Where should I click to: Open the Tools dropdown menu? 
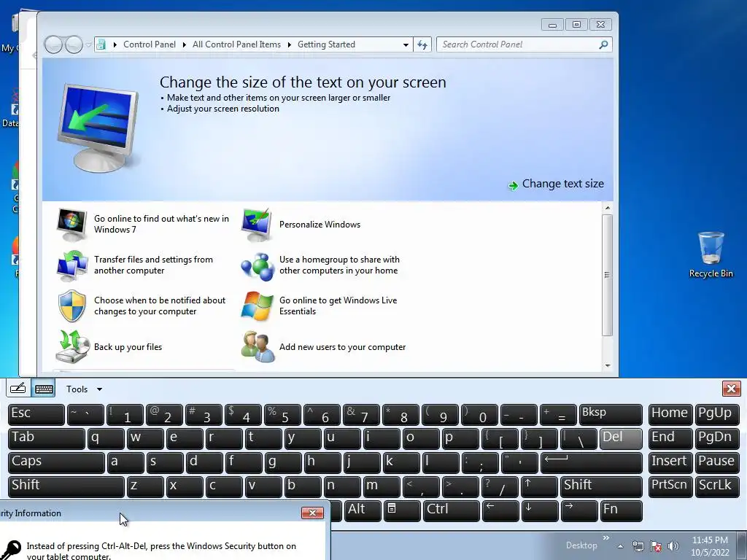point(84,389)
